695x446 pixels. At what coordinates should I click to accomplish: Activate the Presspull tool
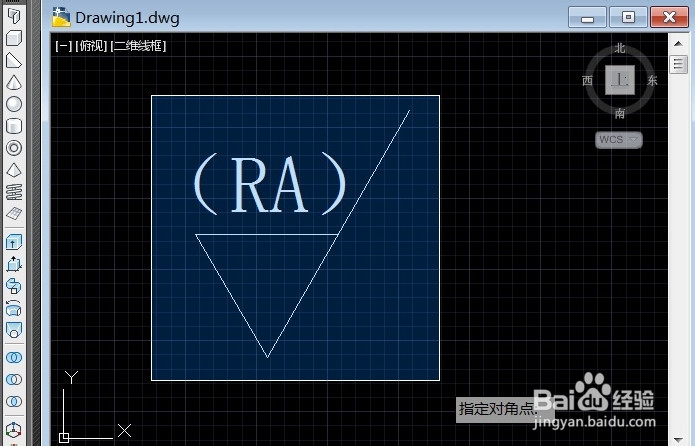pos(14,264)
